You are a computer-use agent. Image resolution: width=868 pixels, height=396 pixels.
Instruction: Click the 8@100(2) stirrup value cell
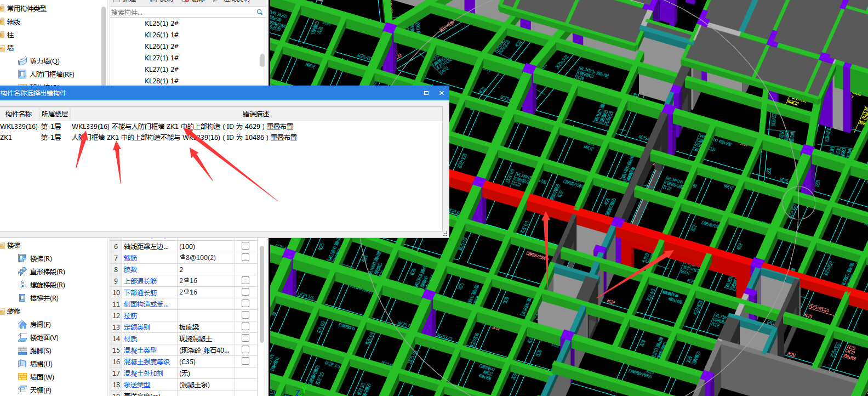(x=205, y=258)
